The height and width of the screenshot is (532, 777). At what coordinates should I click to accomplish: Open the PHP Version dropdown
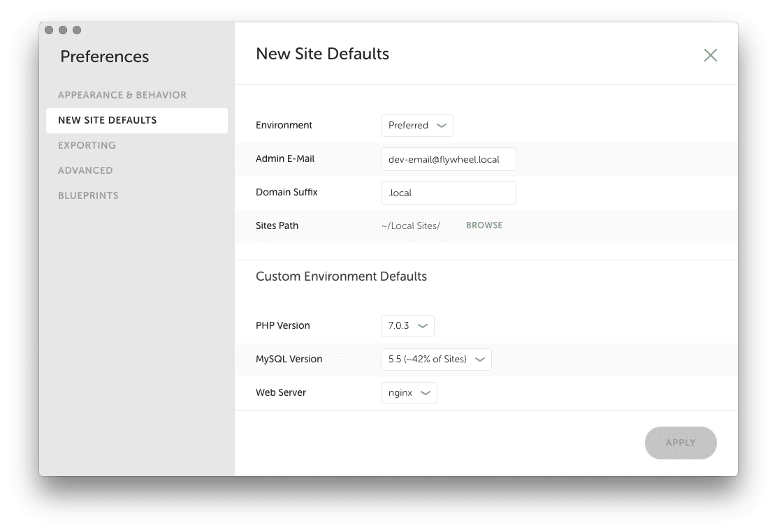407,325
